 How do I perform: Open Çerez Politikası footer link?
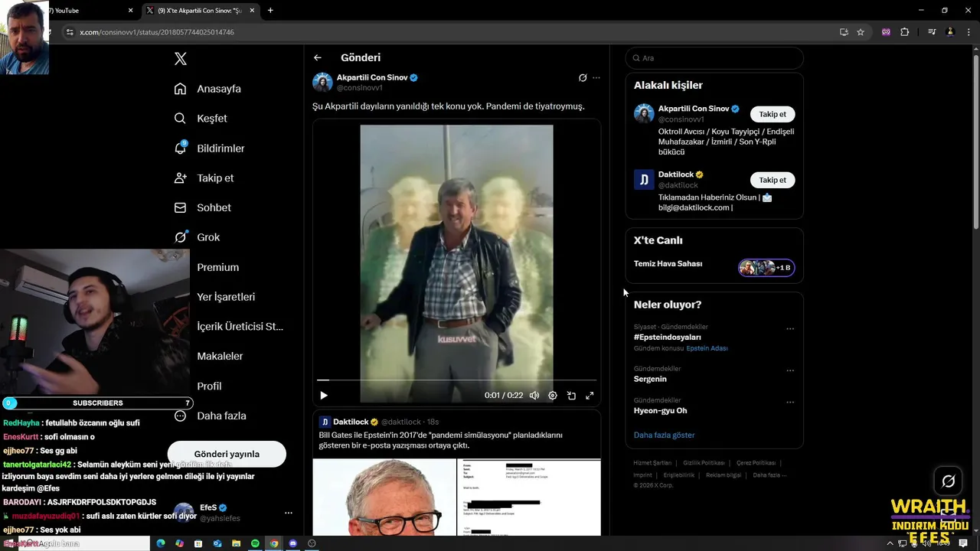[756, 463]
